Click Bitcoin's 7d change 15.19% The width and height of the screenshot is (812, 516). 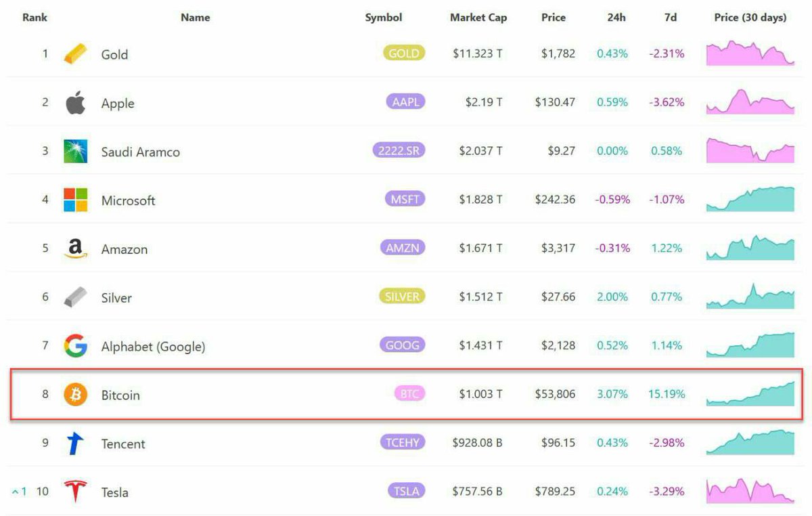click(667, 393)
